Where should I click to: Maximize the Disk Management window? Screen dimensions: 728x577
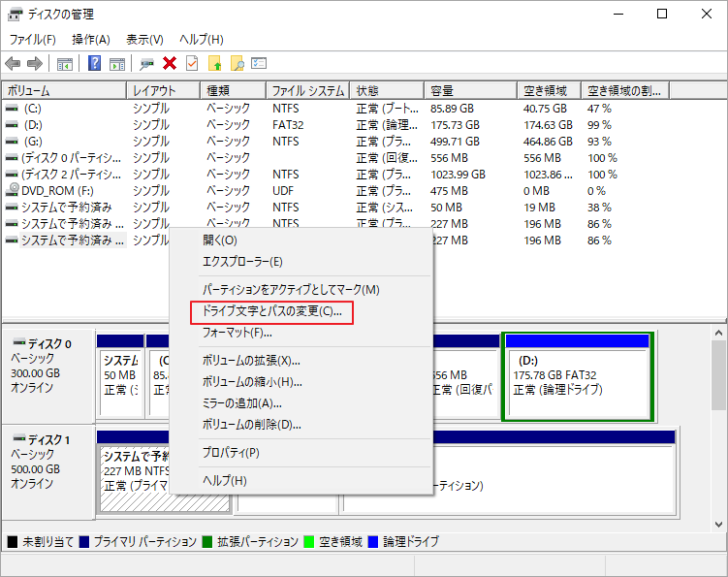point(662,14)
